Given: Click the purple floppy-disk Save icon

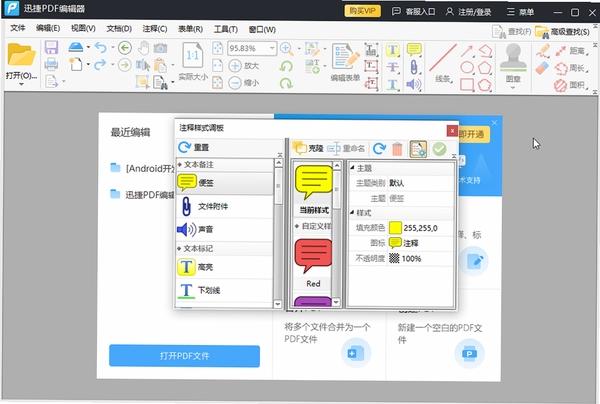Looking at the screenshot, I should [51, 48].
